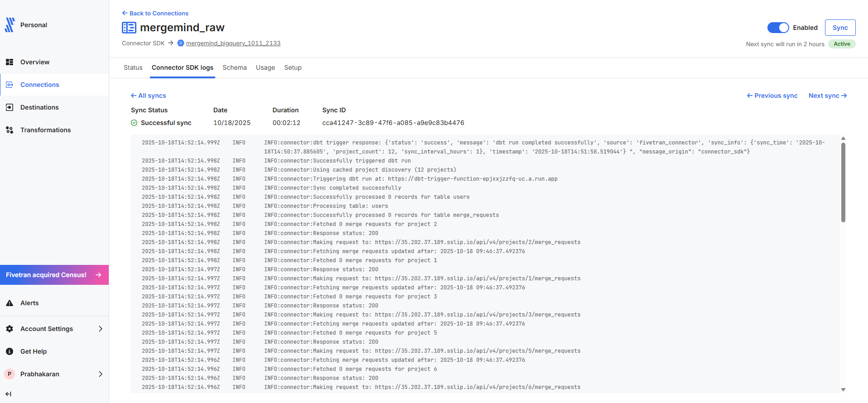The width and height of the screenshot is (868, 403).
Task: Toggle the Enabled connection switch
Action: pos(778,28)
